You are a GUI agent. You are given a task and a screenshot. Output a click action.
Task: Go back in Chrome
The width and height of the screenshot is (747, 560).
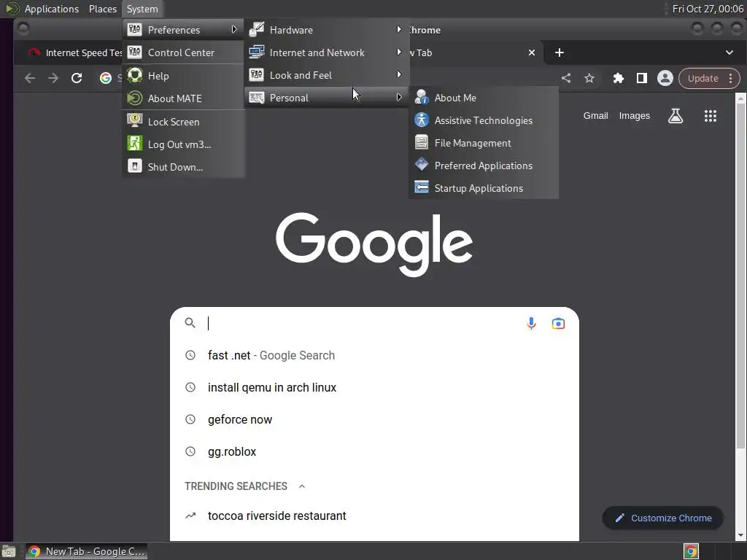click(30, 78)
